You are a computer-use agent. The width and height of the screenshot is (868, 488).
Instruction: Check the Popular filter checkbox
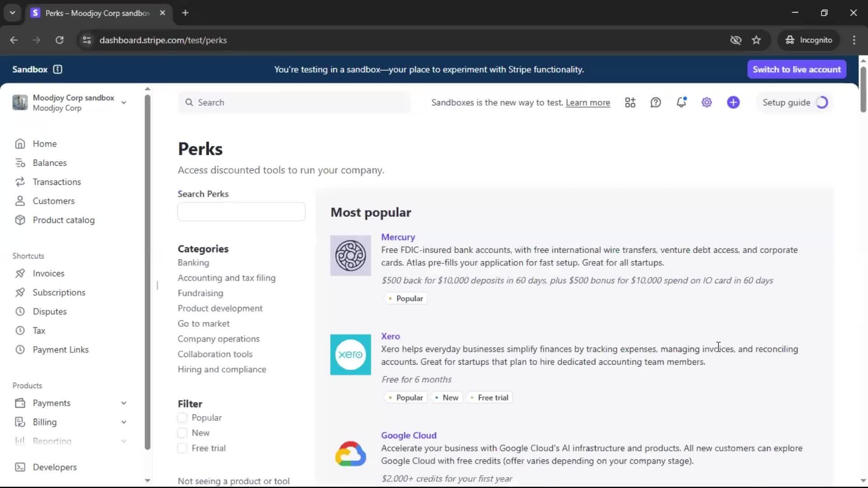[x=182, y=418]
